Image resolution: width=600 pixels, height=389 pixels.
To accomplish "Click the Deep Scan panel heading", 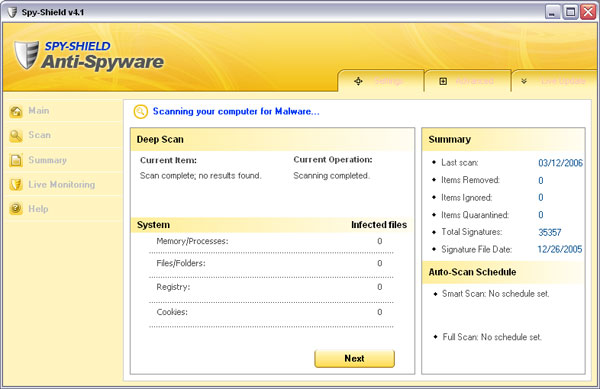I will click(x=160, y=140).
